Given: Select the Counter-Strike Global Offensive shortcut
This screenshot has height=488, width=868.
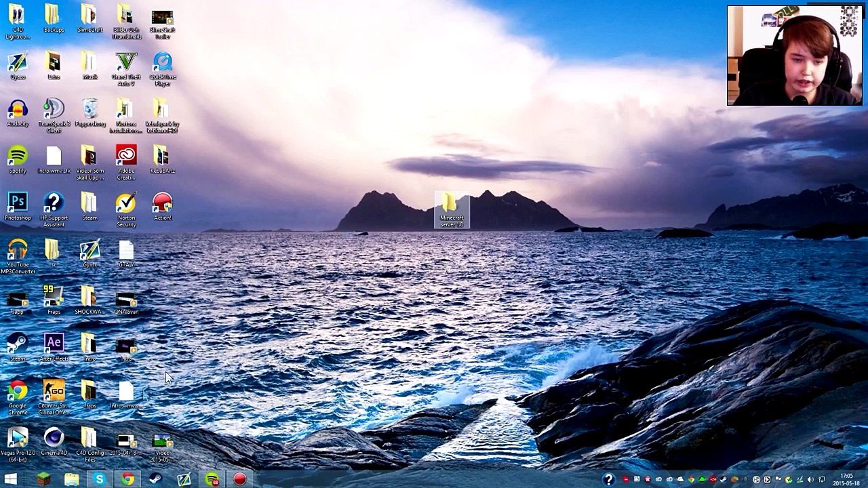Looking at the screenshot, I should click(54, 397).
